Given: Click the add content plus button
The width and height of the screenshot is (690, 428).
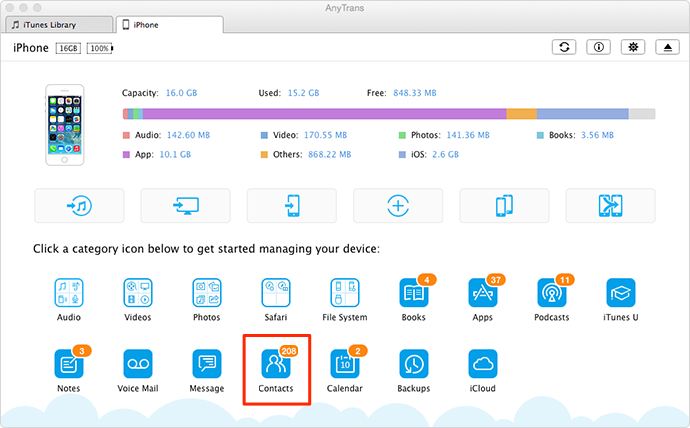Looking at the screenshot, I should pyautogui.click(x=398, y=206).
